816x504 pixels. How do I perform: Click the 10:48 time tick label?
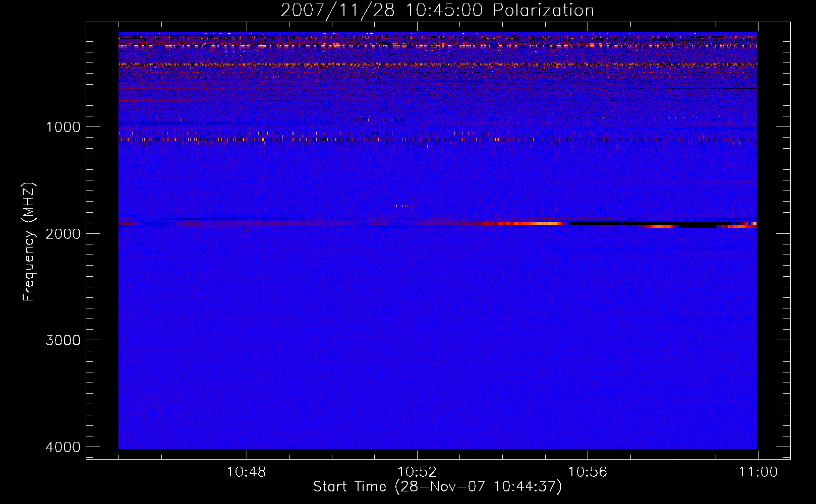246,472
